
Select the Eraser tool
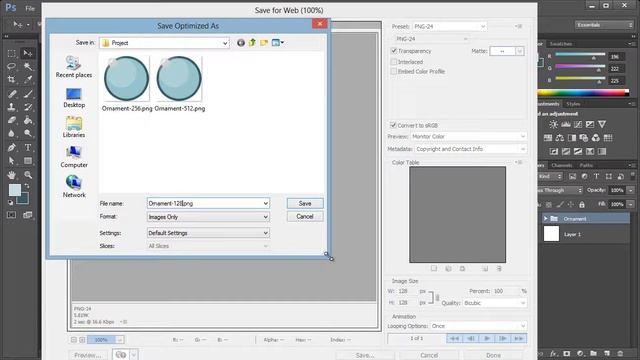(x=11, y=120)
